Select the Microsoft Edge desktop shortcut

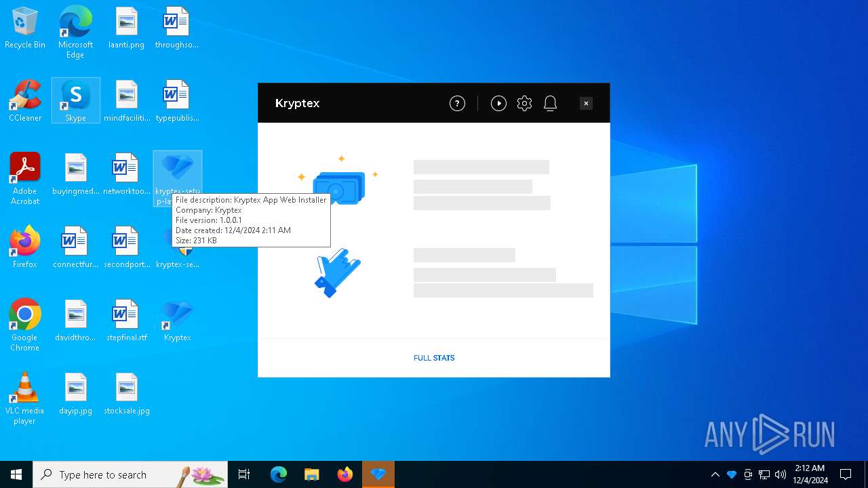click(75, 33)
